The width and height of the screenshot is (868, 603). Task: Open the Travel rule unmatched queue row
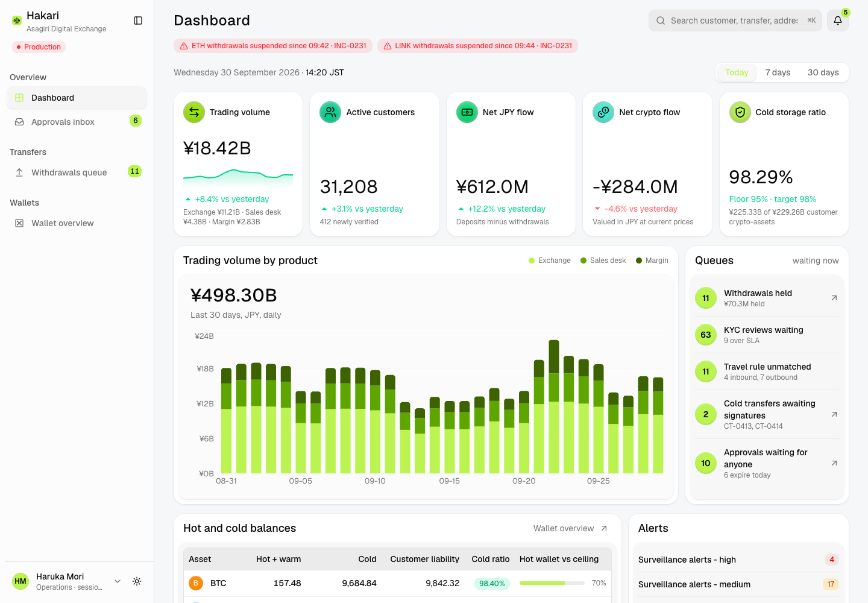767,371
